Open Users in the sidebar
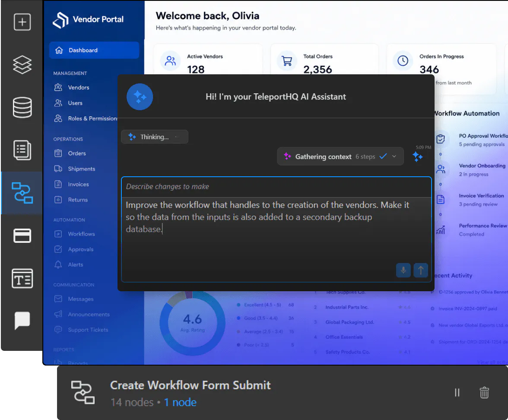The width and height of the screenshot is (508, 420). coord(75,103)
